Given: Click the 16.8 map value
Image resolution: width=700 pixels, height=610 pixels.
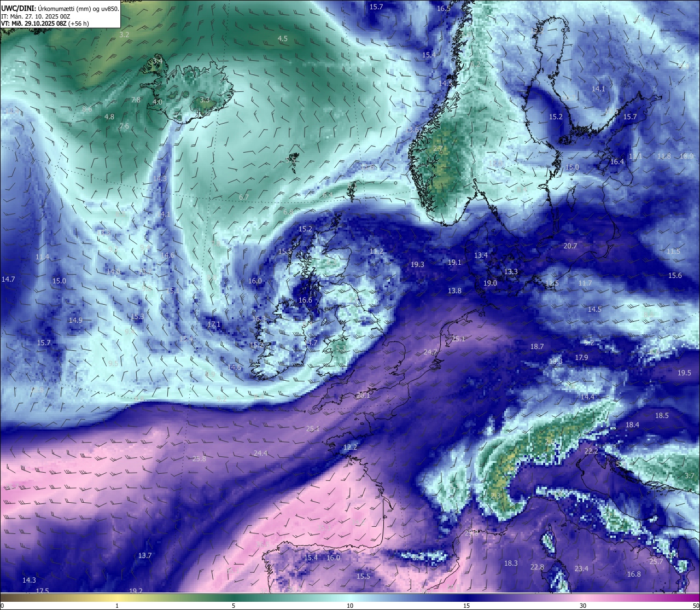Looking at the screenshot, I should pos(634,574).
